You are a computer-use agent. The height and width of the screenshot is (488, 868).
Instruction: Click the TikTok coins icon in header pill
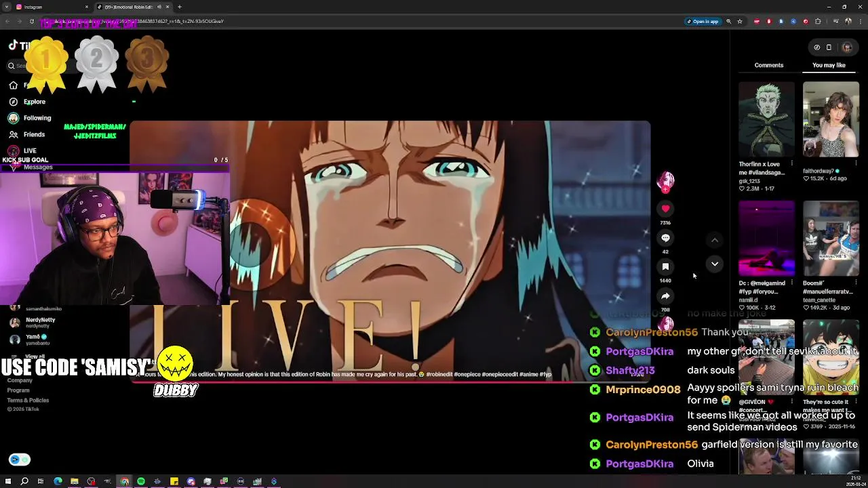pos(817,47)
